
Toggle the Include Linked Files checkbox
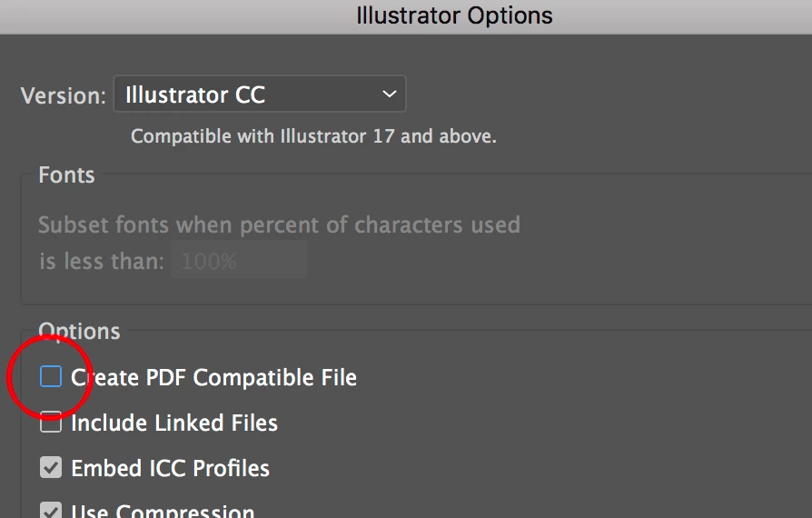pyautogui.click(x=51, y=422)
